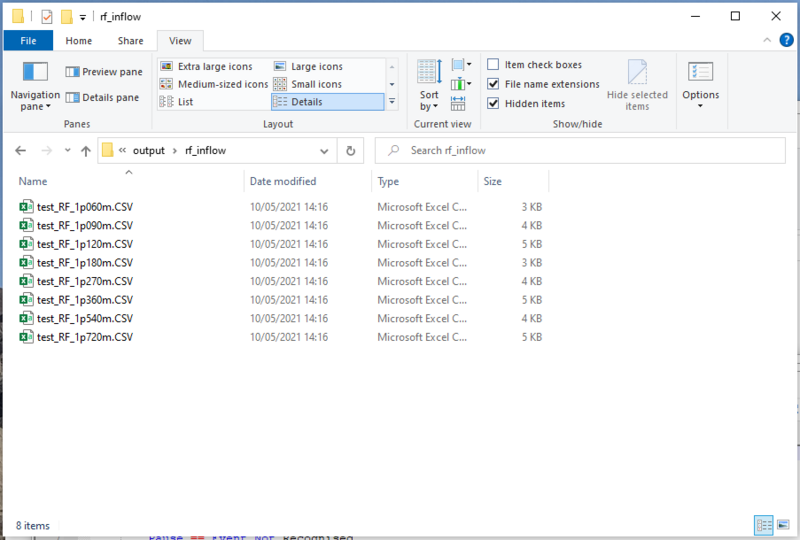800x540 pixels.
Task: Enable Item check boxes
Action: 493,65
